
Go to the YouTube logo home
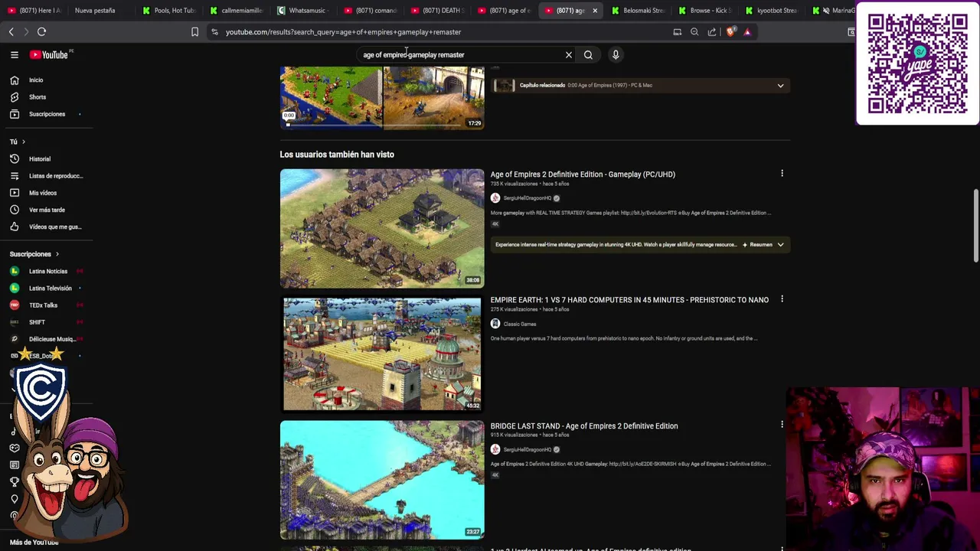click(50, 54)
